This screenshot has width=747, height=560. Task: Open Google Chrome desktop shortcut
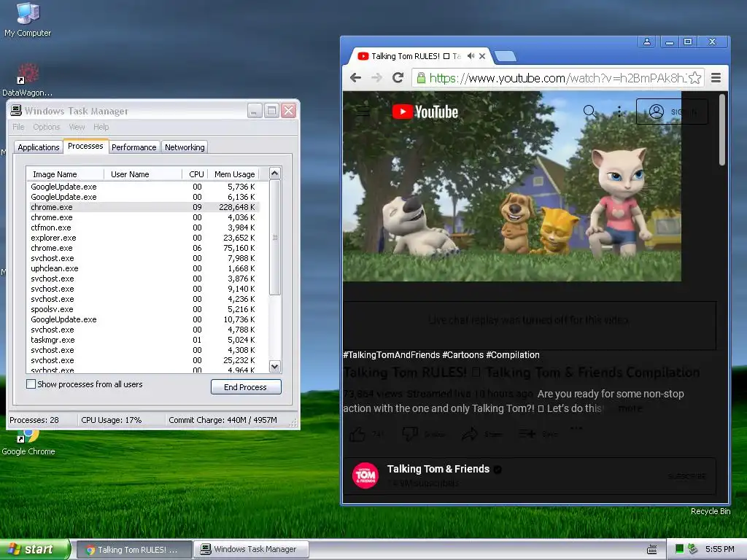click(28, 443)
